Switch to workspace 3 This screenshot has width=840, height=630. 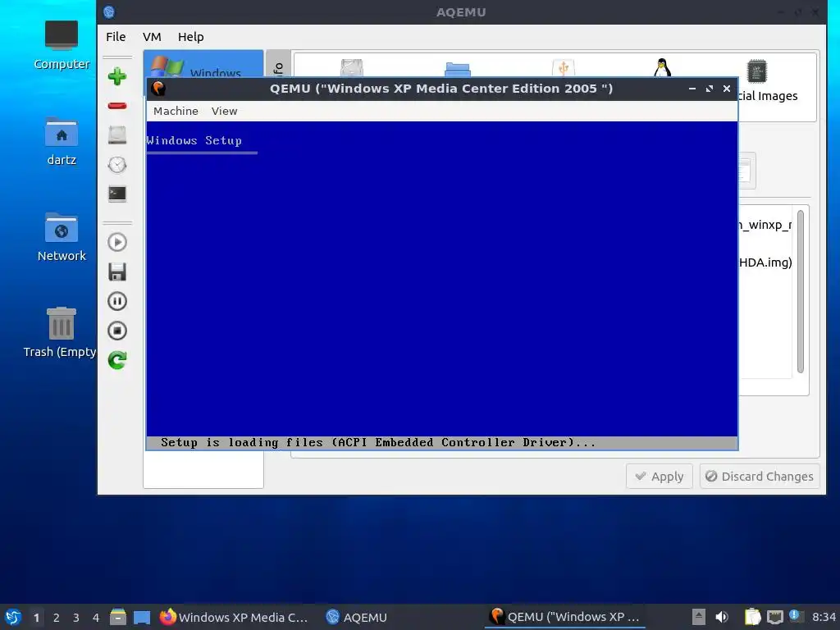(x=76, y=618)
